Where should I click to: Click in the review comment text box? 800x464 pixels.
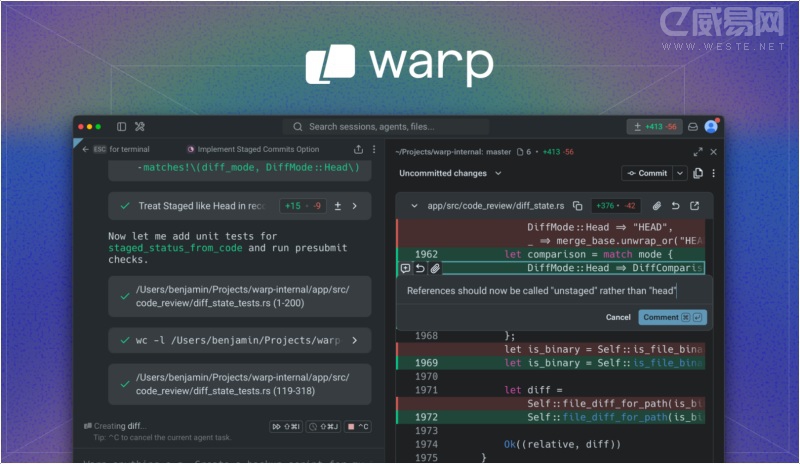point(554,290)
